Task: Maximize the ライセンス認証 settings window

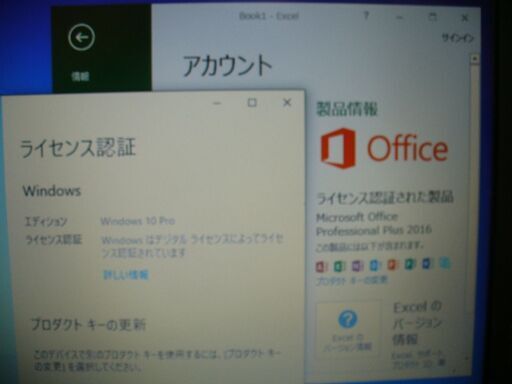Action: pos(252,102)
